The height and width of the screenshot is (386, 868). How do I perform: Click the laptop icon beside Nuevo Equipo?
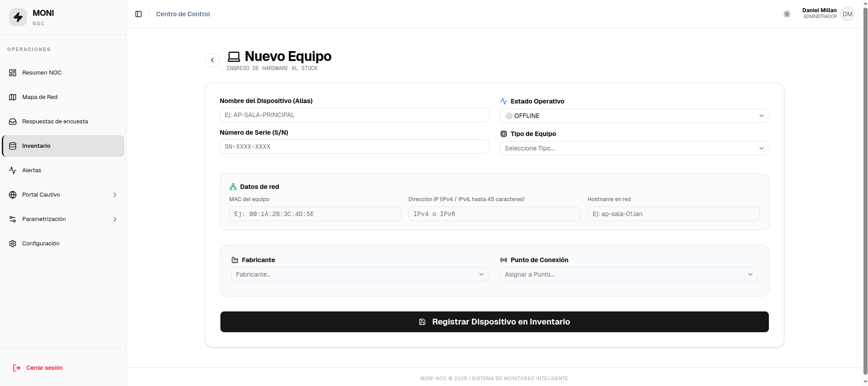pyautogui.click(x=234, y=57)
